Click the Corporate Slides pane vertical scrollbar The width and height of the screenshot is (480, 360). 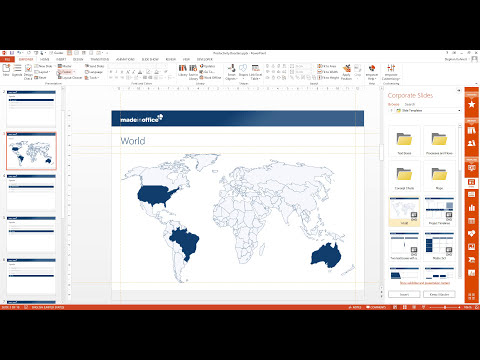point(460,200)
